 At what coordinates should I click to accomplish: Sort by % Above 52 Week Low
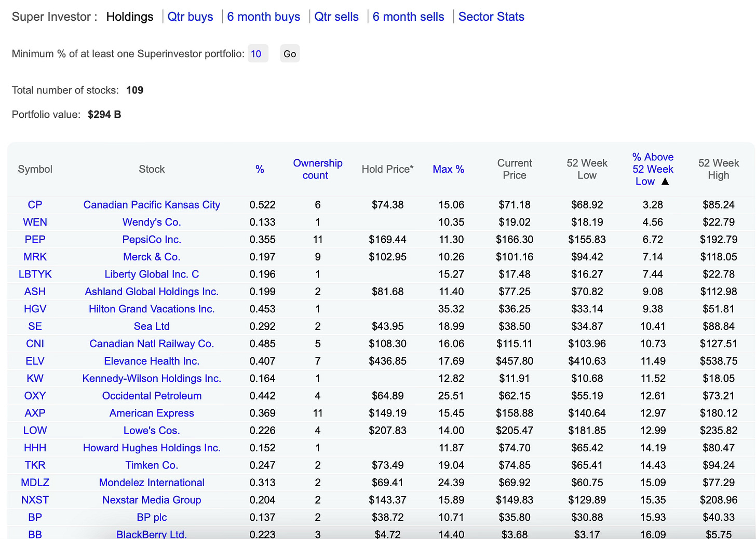click(652, 169)
